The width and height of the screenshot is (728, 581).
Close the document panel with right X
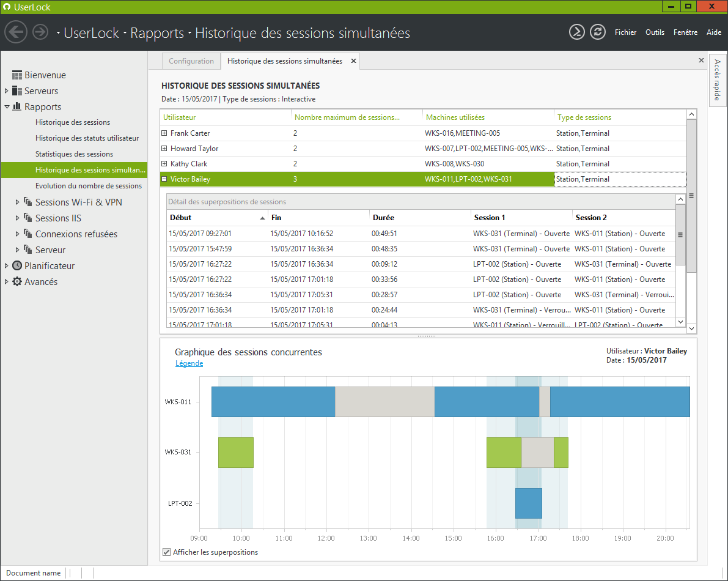coord(701,61)
